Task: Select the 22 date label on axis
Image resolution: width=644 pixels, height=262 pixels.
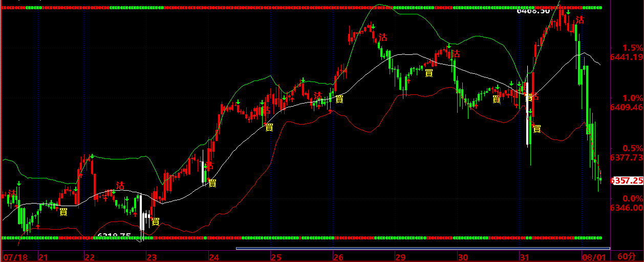Action: point(89,257)
